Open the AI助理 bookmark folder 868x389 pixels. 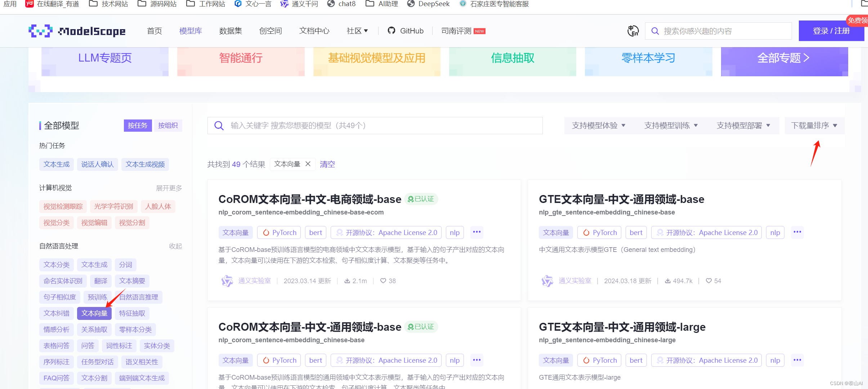tap(382, 4)
